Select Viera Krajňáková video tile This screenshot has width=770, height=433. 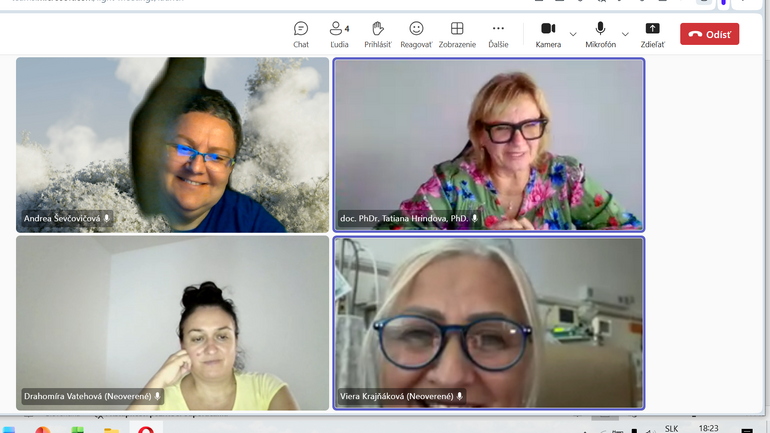[x=489, y=323]
